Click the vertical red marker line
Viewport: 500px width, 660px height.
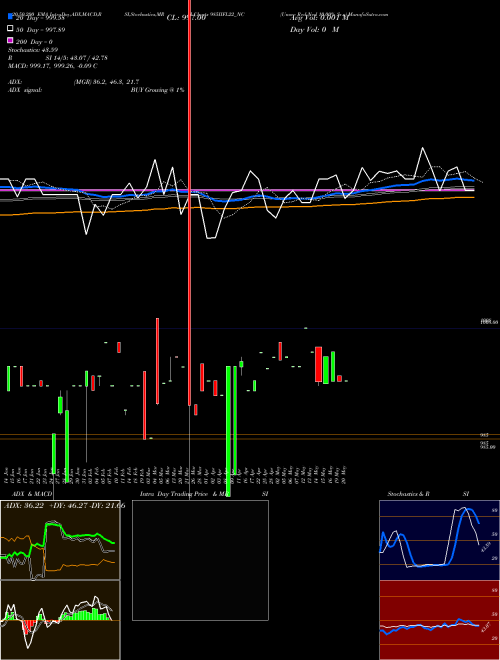pyautogui.click(x=189, y=202)
